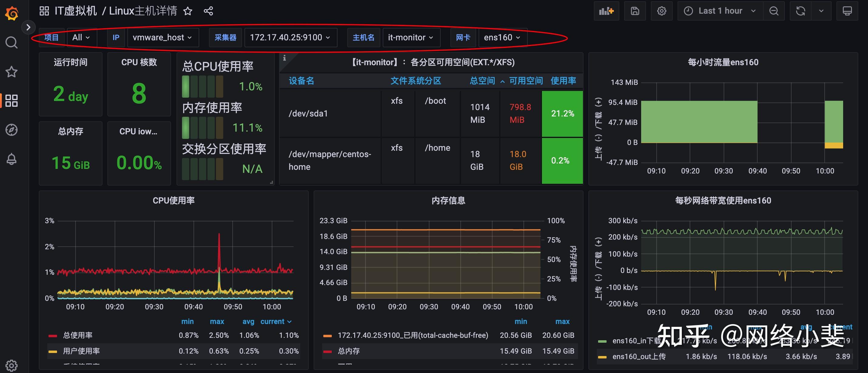Click the IT虚拟机 breadcrumb link

[x=76, y=10]
